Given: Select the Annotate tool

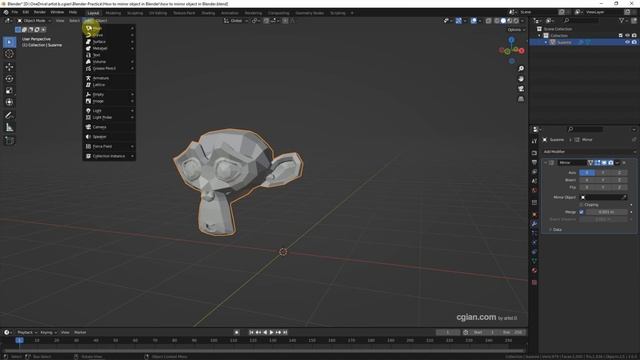Looking at the screenshot, I should (9, 116).
